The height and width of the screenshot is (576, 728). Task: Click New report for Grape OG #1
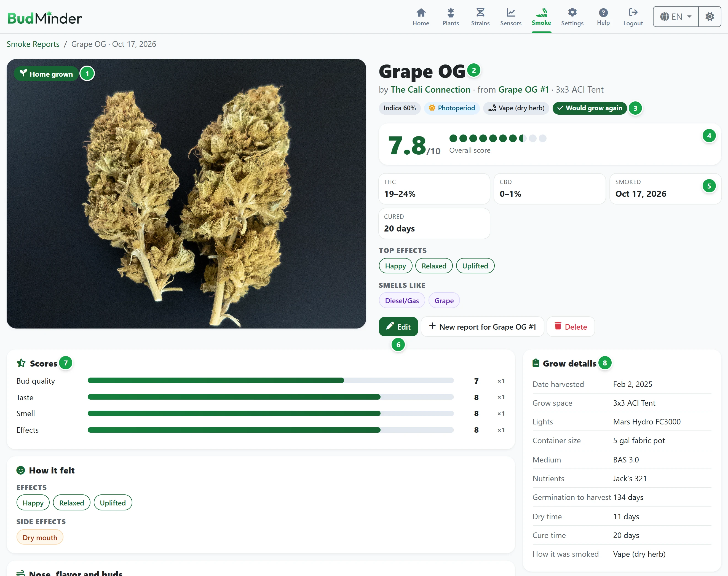[x=482, y=327]
